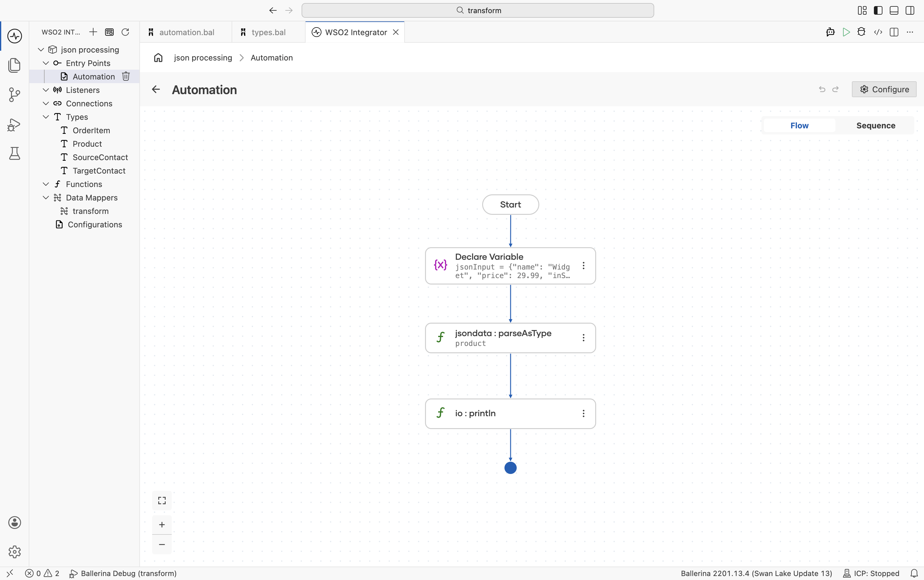
Task: Refresh the WSO2 Integrator project tree
Action: coord(125,32)
